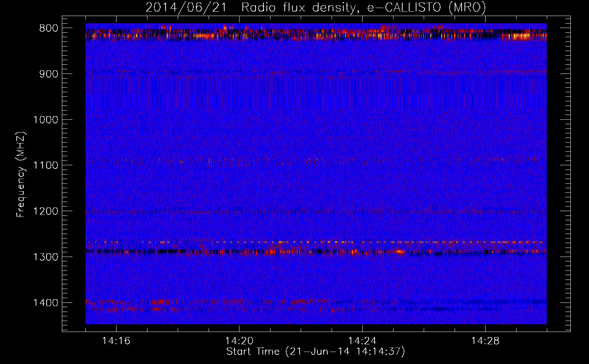Click the 14:20 time tick label

239,341
